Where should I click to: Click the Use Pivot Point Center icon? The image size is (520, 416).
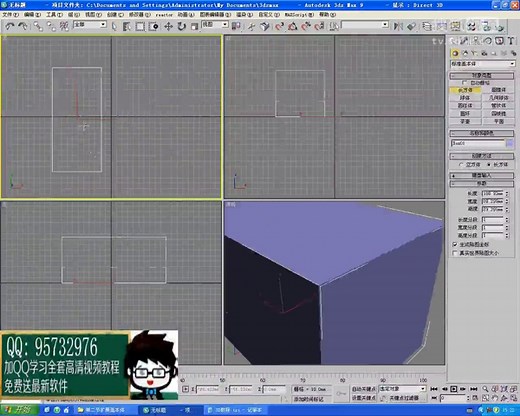coord(236,26)
